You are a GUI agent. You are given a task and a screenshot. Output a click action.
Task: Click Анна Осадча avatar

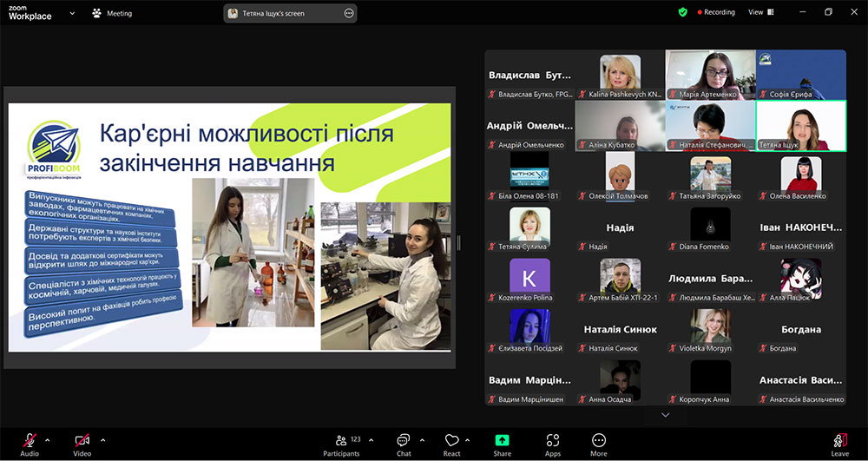point(620,380)
